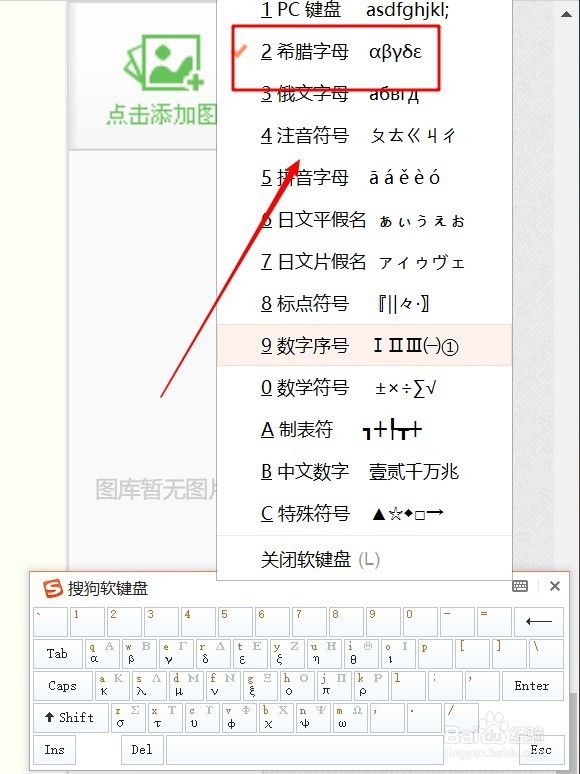Image resolution: width=580 pixels, height=774 pixels.
Task: Open keyboard layout menu icon in title bar
Action: point(520,586)
